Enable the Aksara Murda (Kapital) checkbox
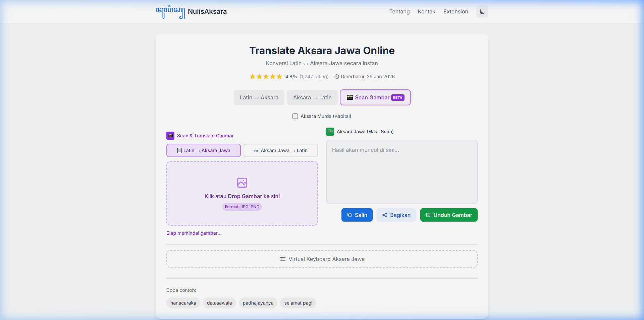This screenshot has height=320, width=644. pos(295,116)
